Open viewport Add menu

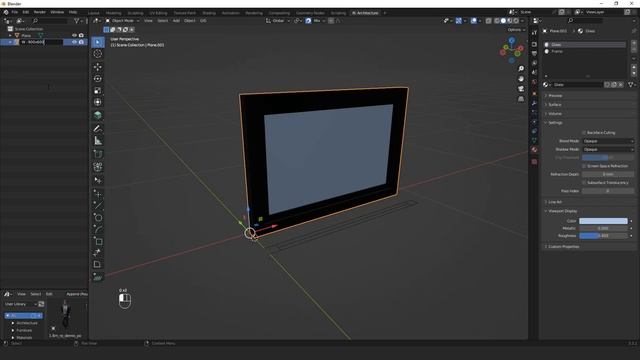[176, 20]
